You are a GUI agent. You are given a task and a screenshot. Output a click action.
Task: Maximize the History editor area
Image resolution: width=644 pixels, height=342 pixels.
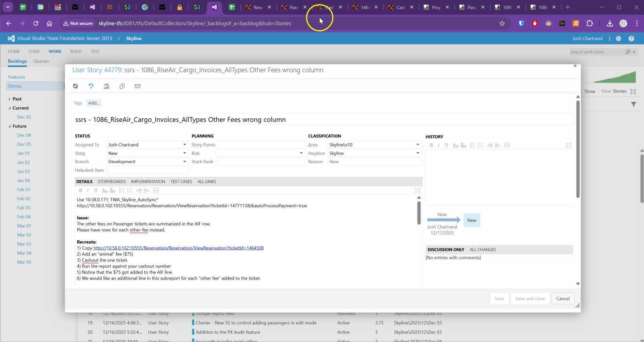click(x=568, y=145)
